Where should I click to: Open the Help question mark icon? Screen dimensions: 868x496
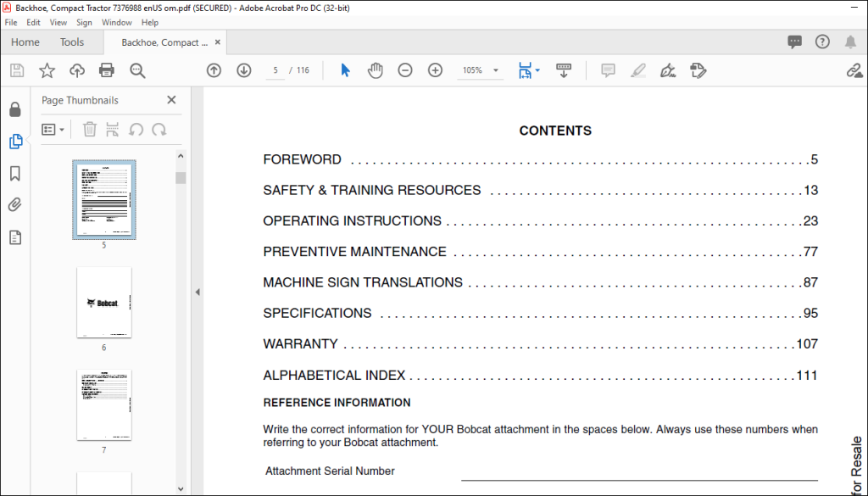(x=822, y=42)
